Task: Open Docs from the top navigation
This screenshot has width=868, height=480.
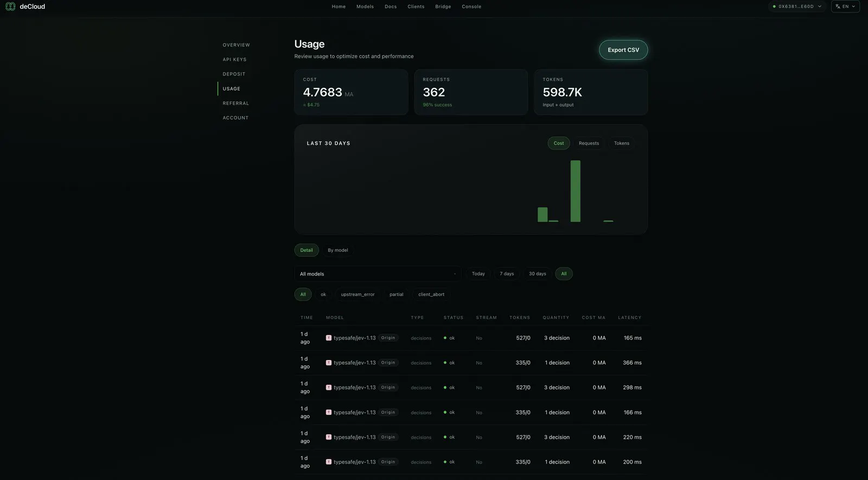Action: click(x=391, y=7)
